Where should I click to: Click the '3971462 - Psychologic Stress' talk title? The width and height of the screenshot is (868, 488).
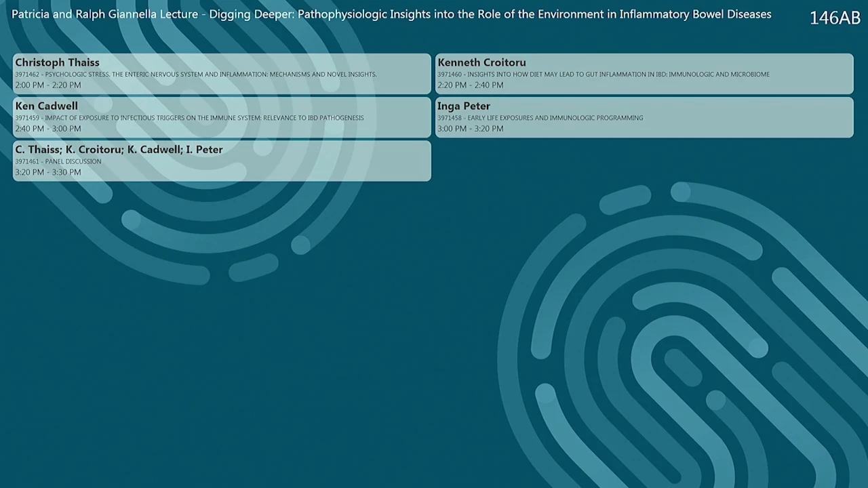pyautogui.click(x=196, y=75)
